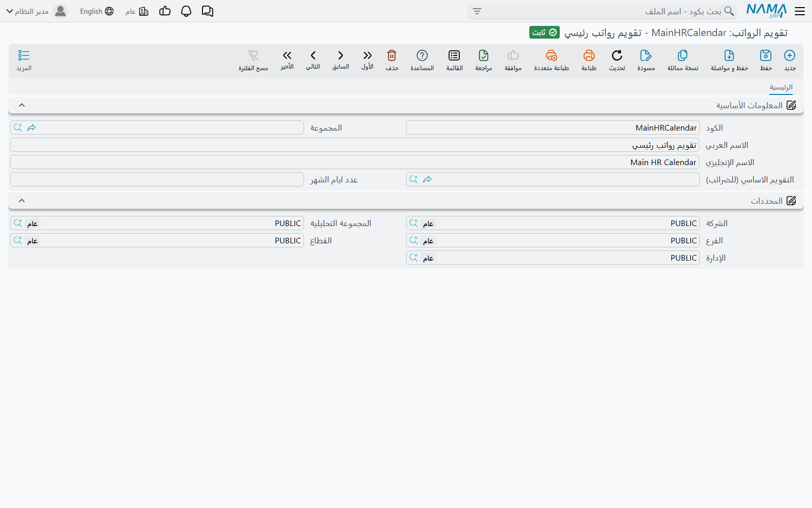
Task: Open the chat messages icon
Action: pos(208,11)
